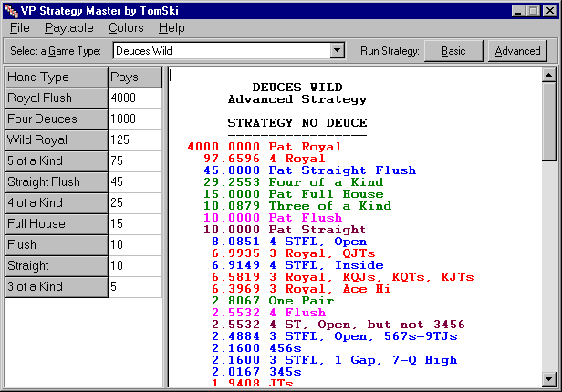Image resolution: width=562 pixels, height=392 pixels.
Task: Edit the 5 of a Kind pay 75
Action: tap(135, 161)
